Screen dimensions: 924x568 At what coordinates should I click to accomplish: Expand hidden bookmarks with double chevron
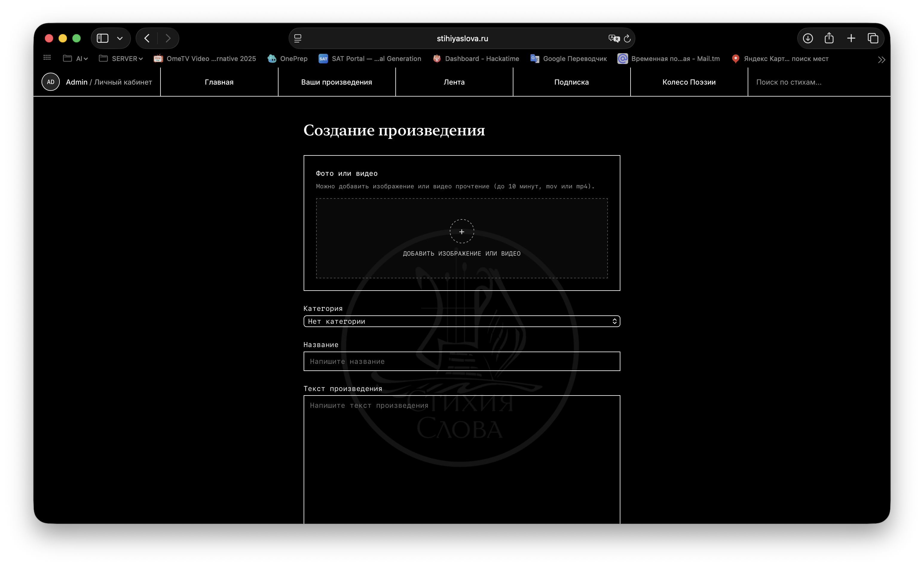(881, 59)
